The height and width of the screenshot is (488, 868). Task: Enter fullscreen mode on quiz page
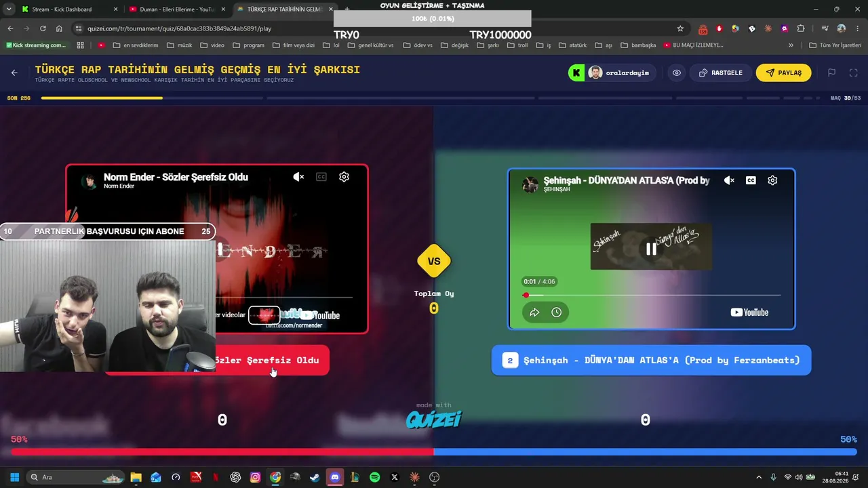tap(853, 73)
